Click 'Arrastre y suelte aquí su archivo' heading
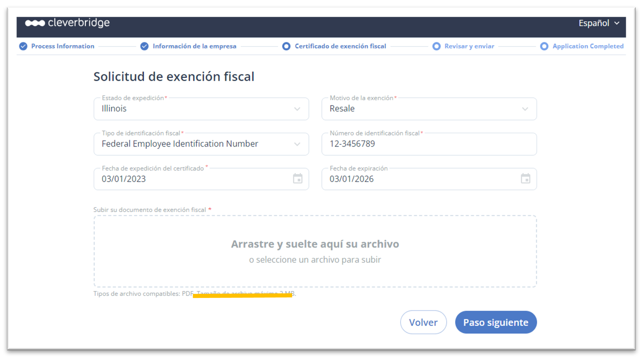The width and height of the screenshot is (644, 359). [x=315, y=244]
